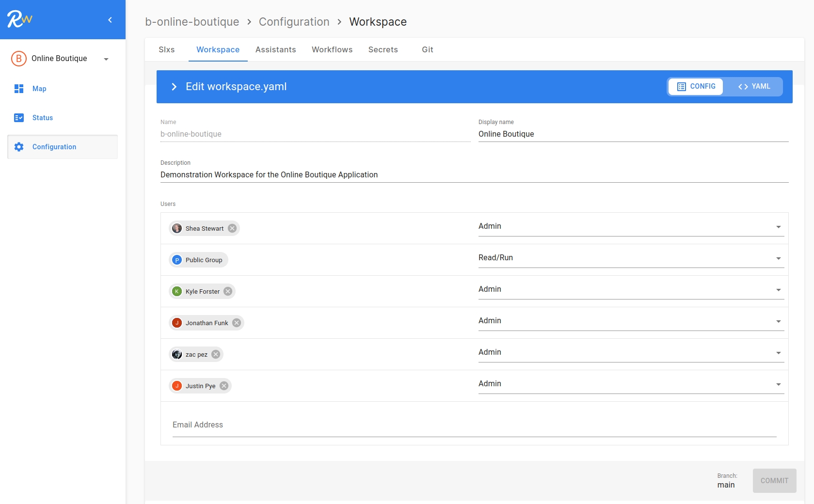Click the COMMIT button
Image resolution: width=814 pixels, height=504 pixels.
point(774,481)
